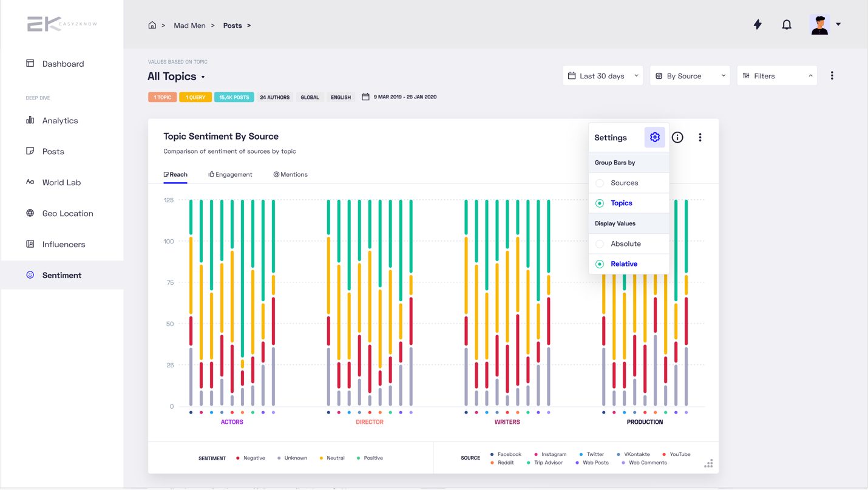The width and height of the screenshot is (868, 490).
Task: Open the Last 30 days date dropdown
Action: coord(603,76)
